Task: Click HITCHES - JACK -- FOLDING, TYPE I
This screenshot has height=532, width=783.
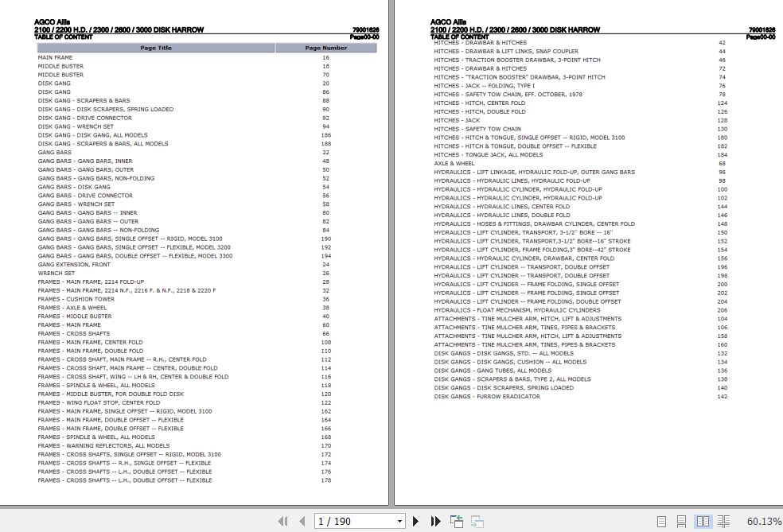Action: [484, 86]
